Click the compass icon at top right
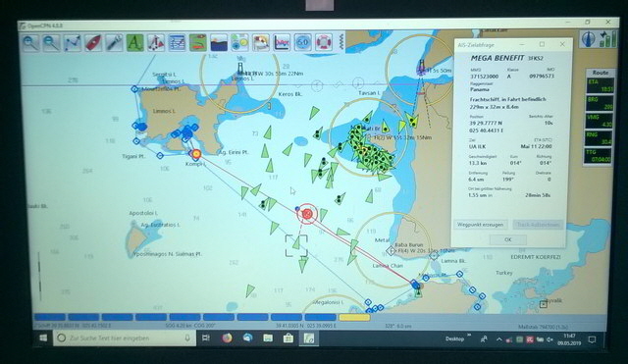 click(588, 39)
